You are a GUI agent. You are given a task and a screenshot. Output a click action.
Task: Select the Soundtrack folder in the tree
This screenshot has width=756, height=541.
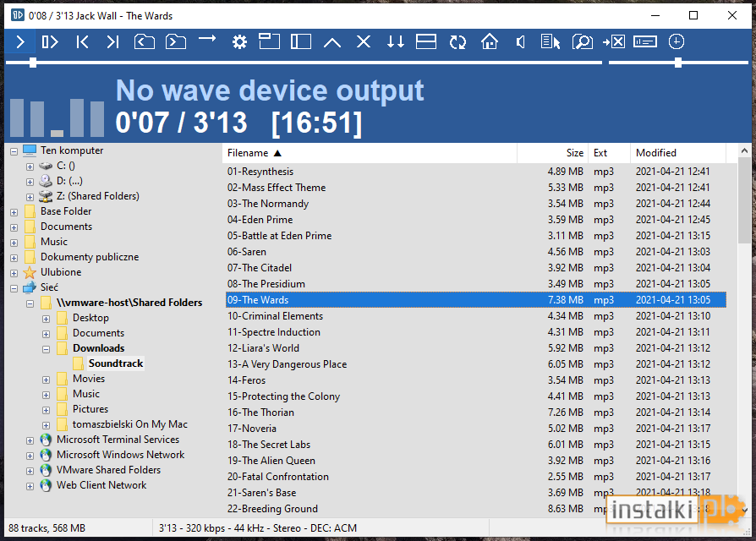coord(116,363)
